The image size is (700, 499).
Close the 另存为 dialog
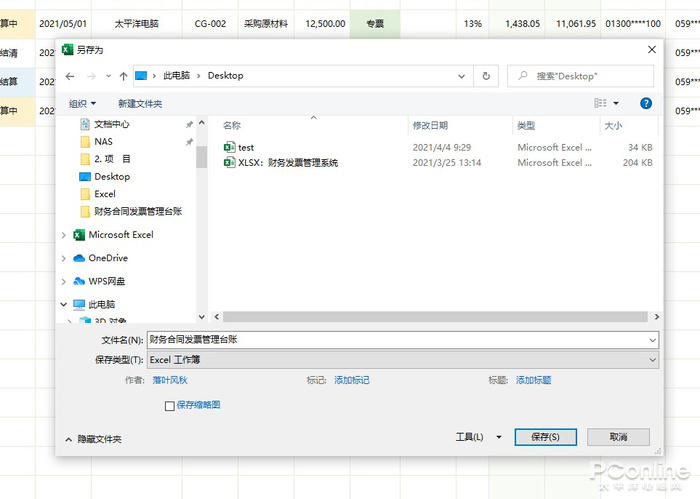[652, 50]
